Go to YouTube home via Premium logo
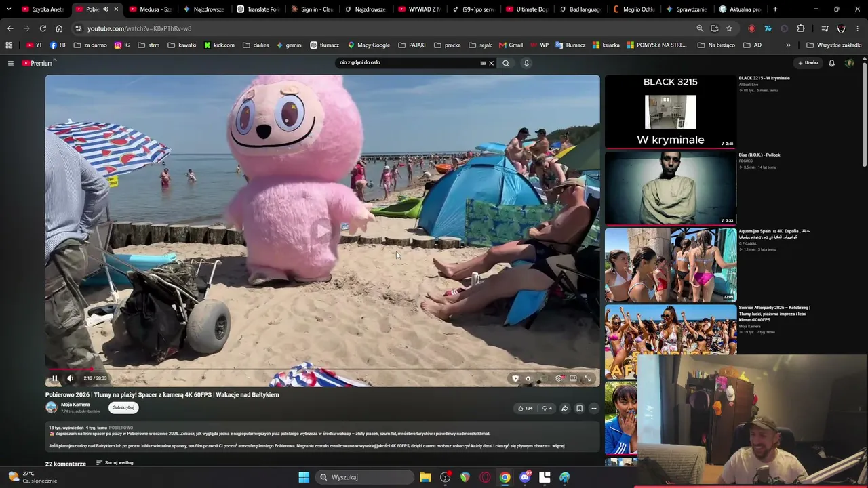Image resolution: width=868 pixels, height=488 pixels. pyautogui.click(x=37, y=63)
